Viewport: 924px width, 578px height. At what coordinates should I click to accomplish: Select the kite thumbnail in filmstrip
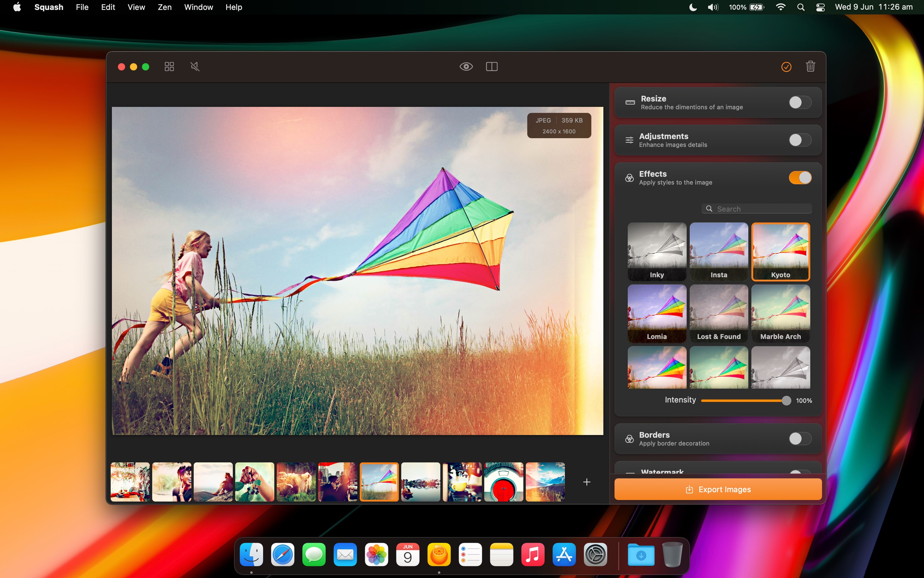[x=379, y=482]
